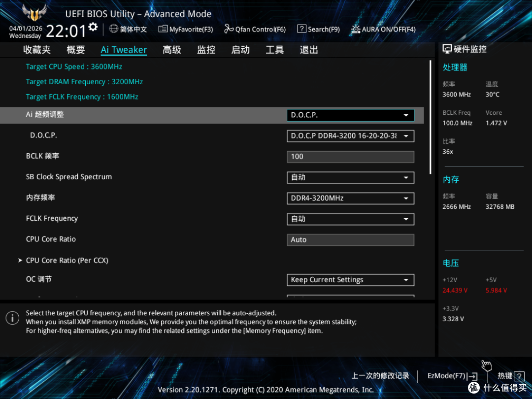Viewport: 532px width, 399px height.
Task: Switch to EzMode(F7)
Action: tap(452, 376)
